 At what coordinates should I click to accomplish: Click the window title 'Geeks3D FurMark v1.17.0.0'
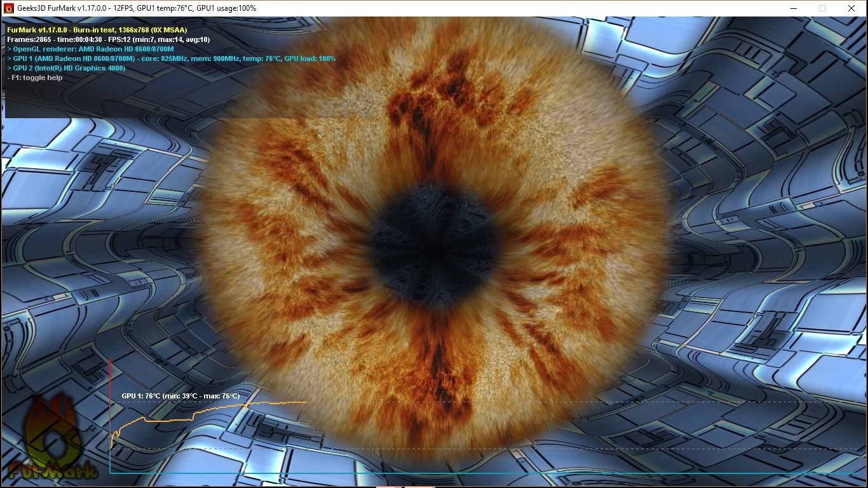point(63,8)
